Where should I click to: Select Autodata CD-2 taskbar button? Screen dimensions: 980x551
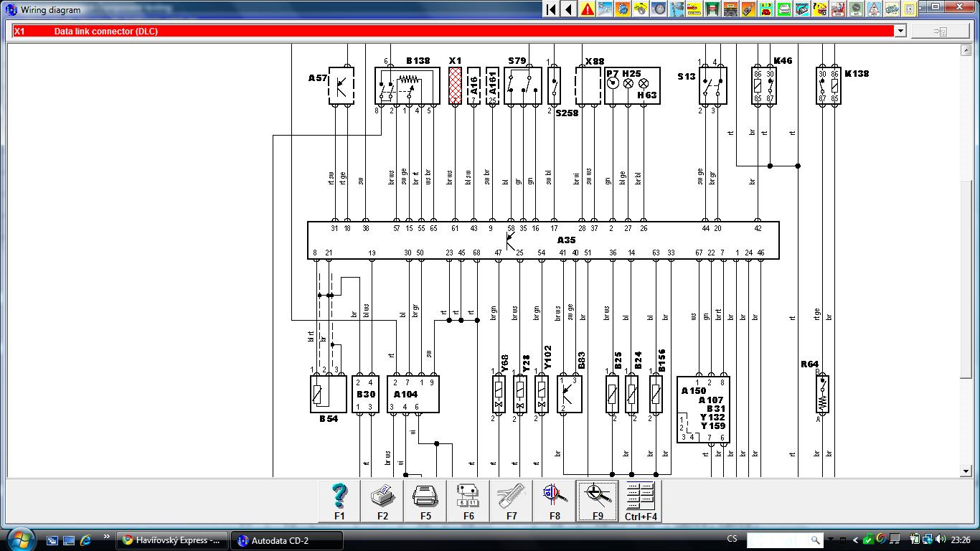pos(286,540)
